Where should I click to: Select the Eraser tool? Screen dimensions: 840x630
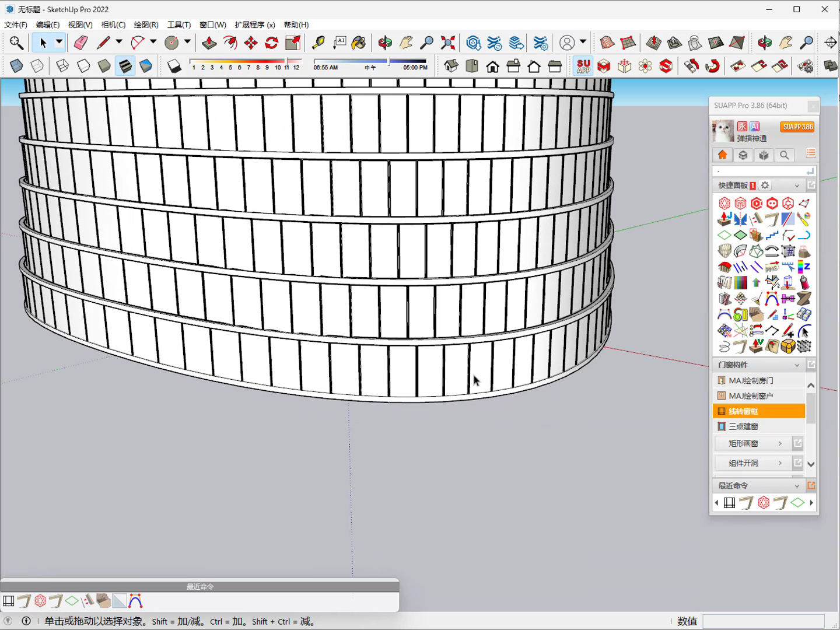pyautogui.click(x=80, y=43)
